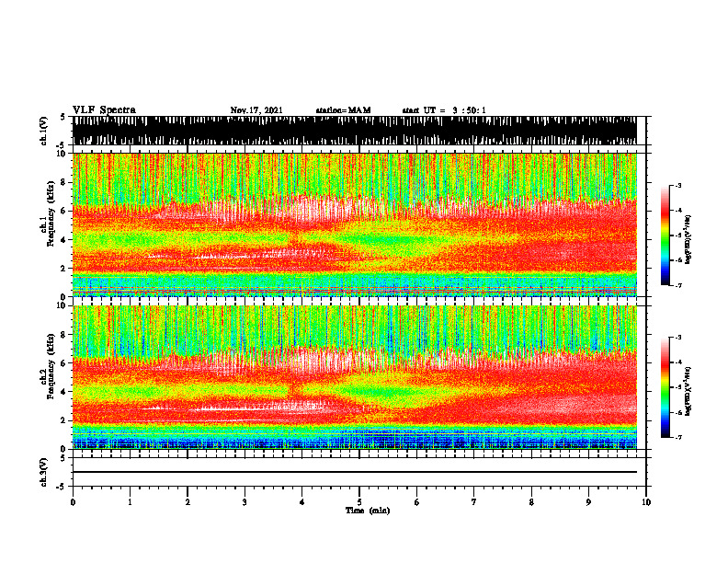Click the 2 kHz tick label on the ch.2 frequency axis
The image size is (728, 563).
click(63, 420)
